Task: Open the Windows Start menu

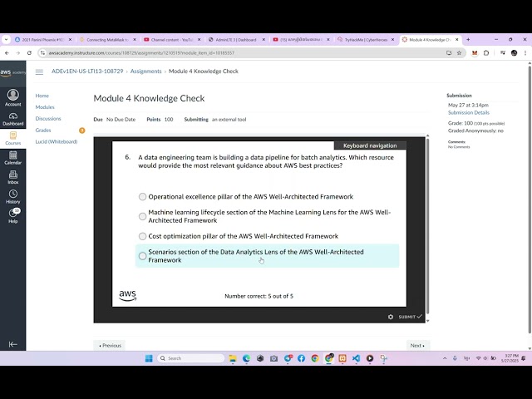Action: click(149, 358)
